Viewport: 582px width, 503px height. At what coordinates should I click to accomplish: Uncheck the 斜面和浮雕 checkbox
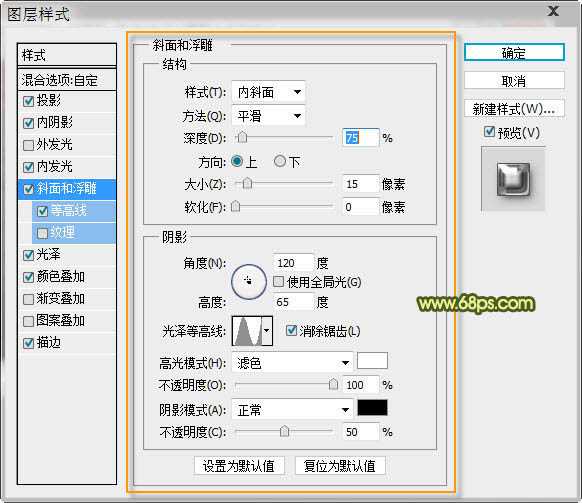[x=29, y=189]
